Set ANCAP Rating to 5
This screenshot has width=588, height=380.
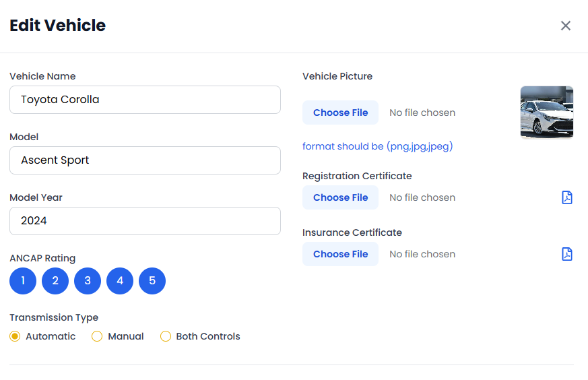point(152,281)
